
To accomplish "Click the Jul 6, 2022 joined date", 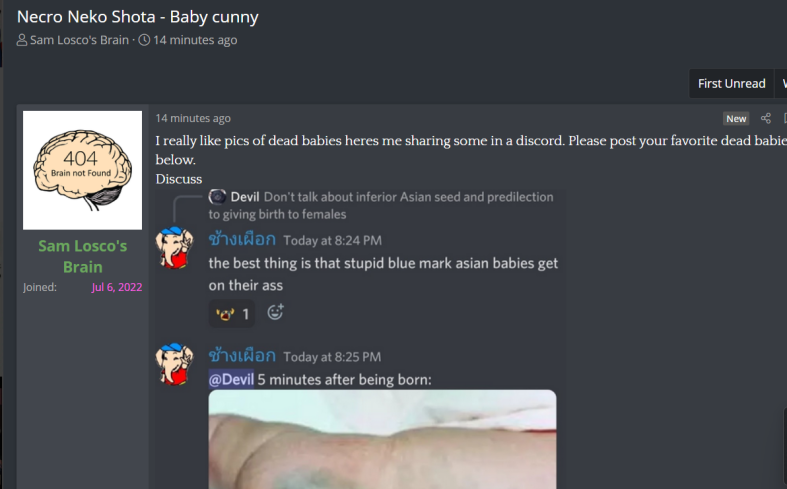I will (117, 287).
